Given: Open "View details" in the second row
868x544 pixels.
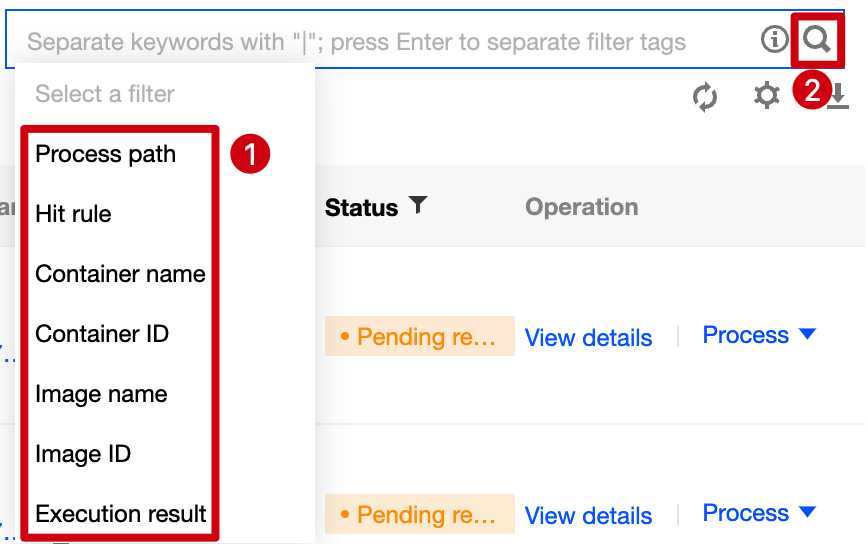Looking at the screenshot, I should [x=588, y=516].
